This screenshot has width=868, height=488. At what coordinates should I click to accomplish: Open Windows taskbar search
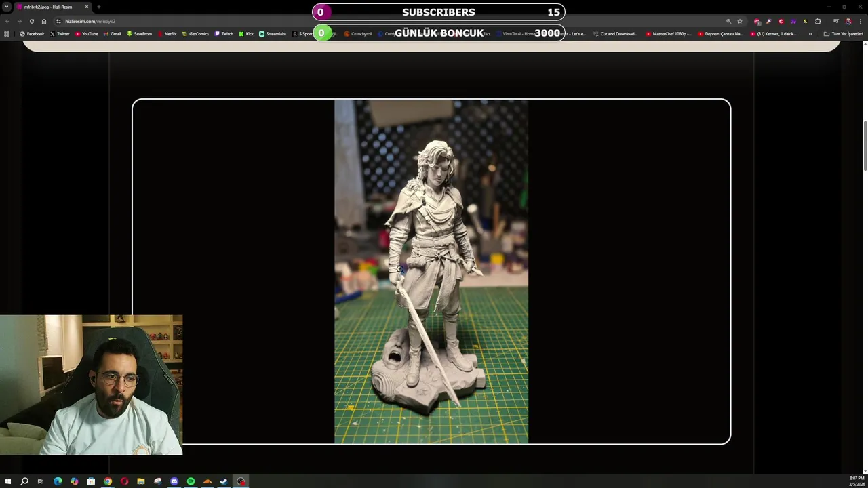(24, 481)
